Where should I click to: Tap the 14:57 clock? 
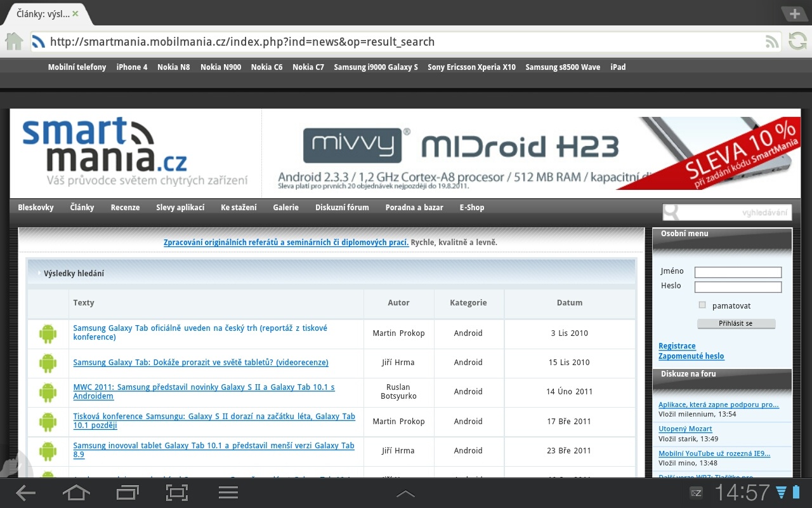[x=742, y=492]
